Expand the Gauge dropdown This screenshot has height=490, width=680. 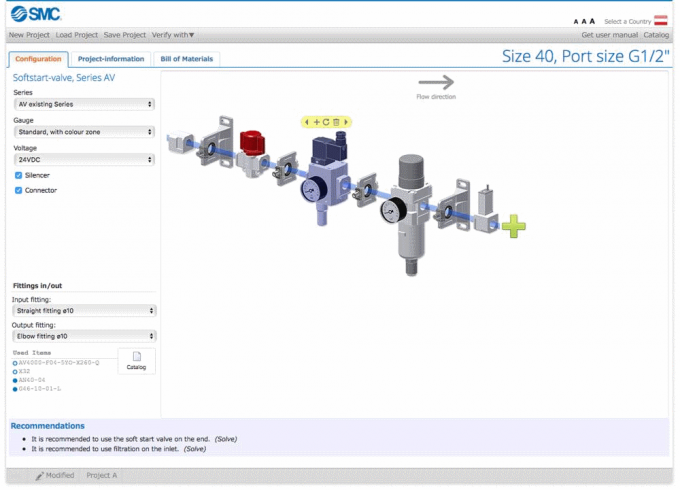point(84,132)
